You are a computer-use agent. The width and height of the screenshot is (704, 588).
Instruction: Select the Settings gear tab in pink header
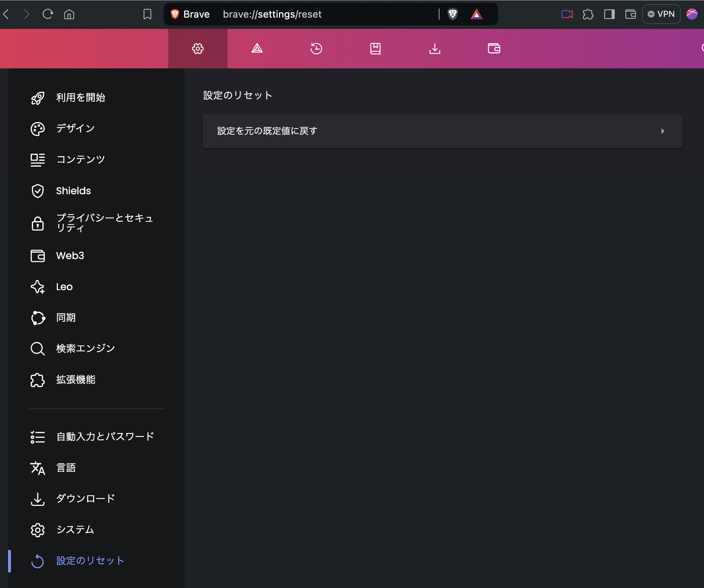pos(198,49)
